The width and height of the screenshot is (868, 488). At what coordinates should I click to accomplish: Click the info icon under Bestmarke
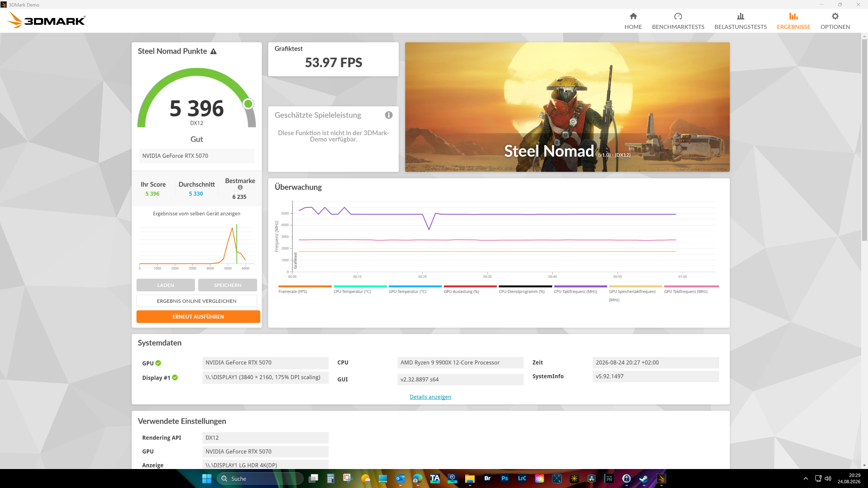240,188
